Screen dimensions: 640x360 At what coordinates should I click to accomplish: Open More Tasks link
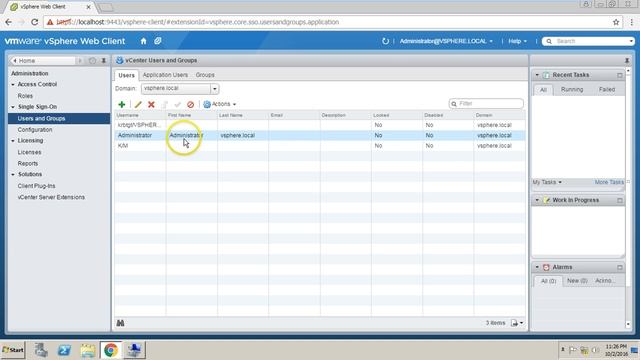(609, 182)
